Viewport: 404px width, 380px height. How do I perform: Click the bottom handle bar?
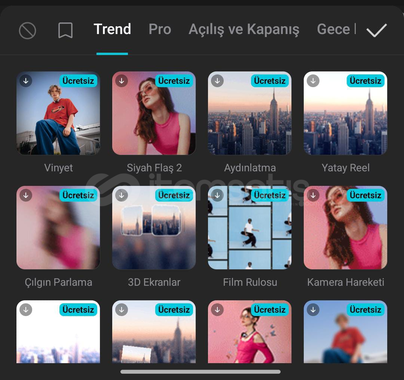pos(200,372)
